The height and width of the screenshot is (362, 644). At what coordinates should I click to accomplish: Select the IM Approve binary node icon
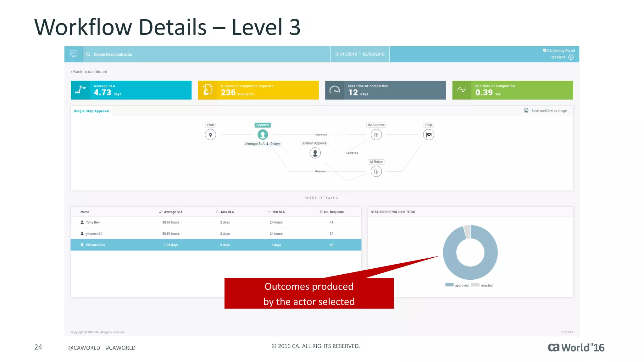(376, 135)
